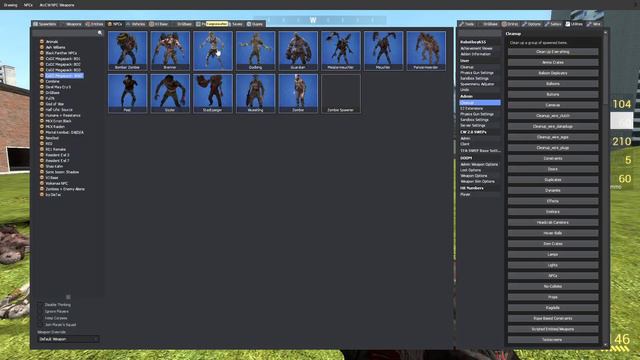Switch to the Vehicles tab
Image resolution: width=640 pixels, height=360 pixels.
[x=136, y=24]
